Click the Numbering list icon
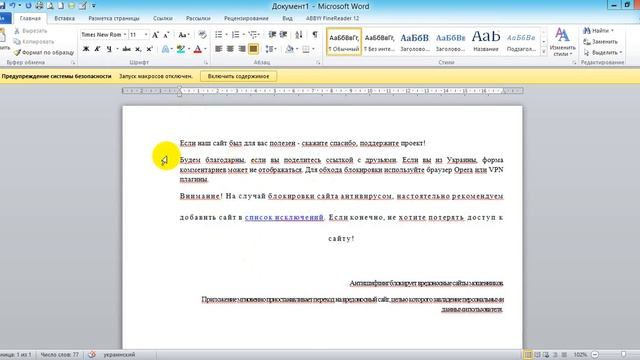Screen dimensions: 640x360 tap(236, 35)
